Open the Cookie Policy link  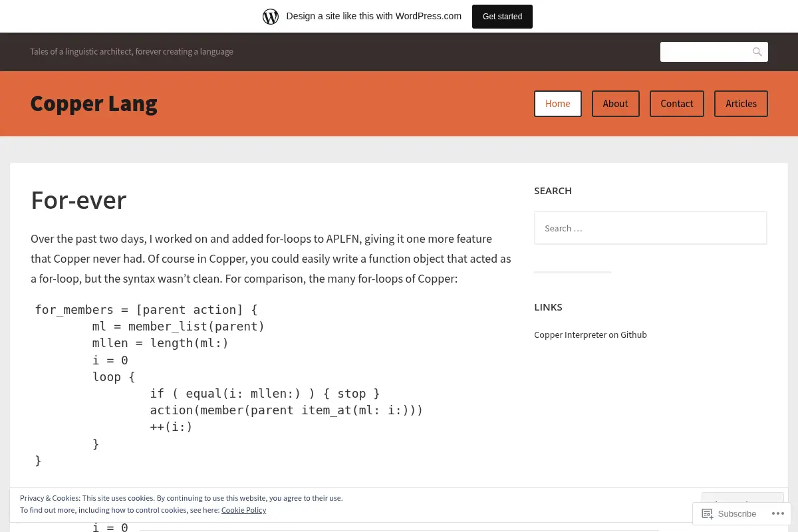243,510
